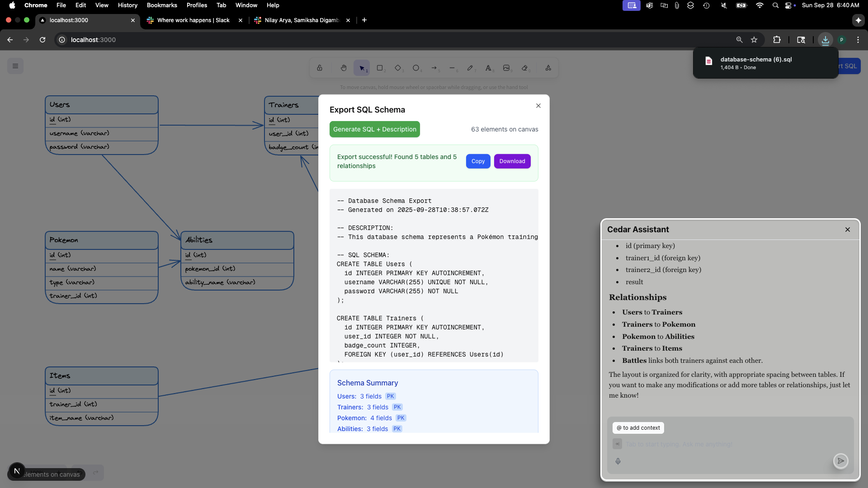Image resolution: width=868 pixels, height=488 pixels.
Task: Select the Eraser tool
Action: [524, 68]
